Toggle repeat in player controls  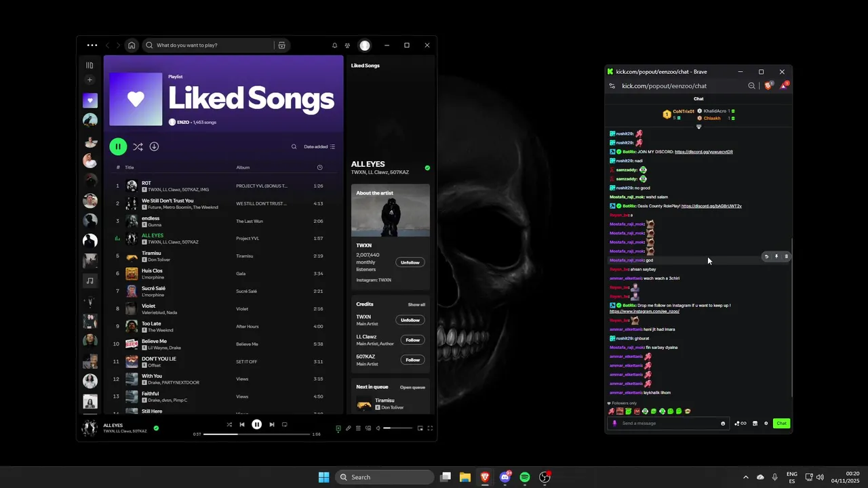pos(285,425)
